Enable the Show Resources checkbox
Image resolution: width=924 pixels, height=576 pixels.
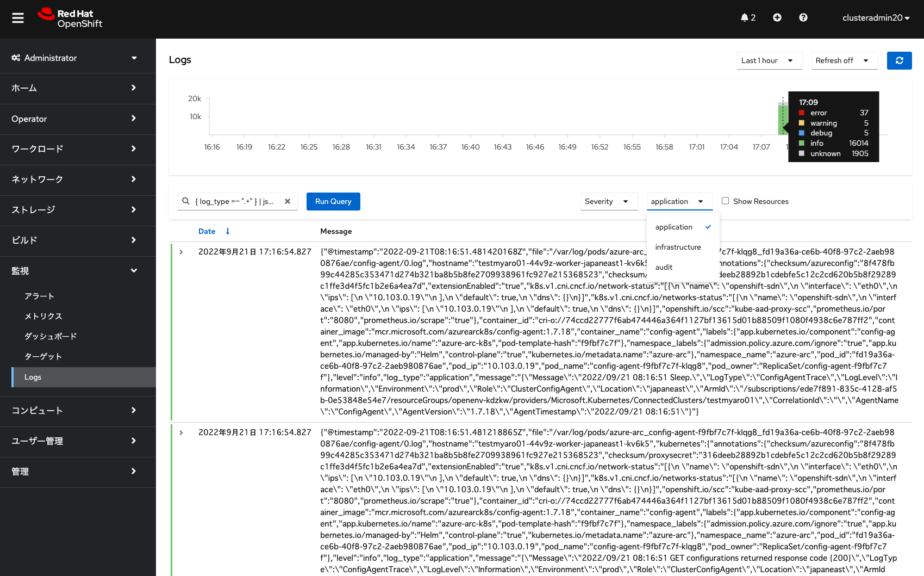(x=725, y=201)
